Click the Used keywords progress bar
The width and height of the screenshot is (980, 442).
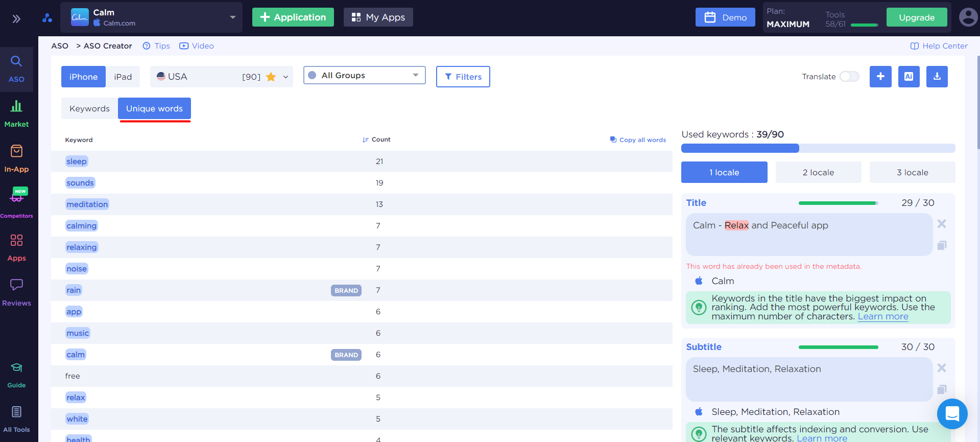click(818, 148)
